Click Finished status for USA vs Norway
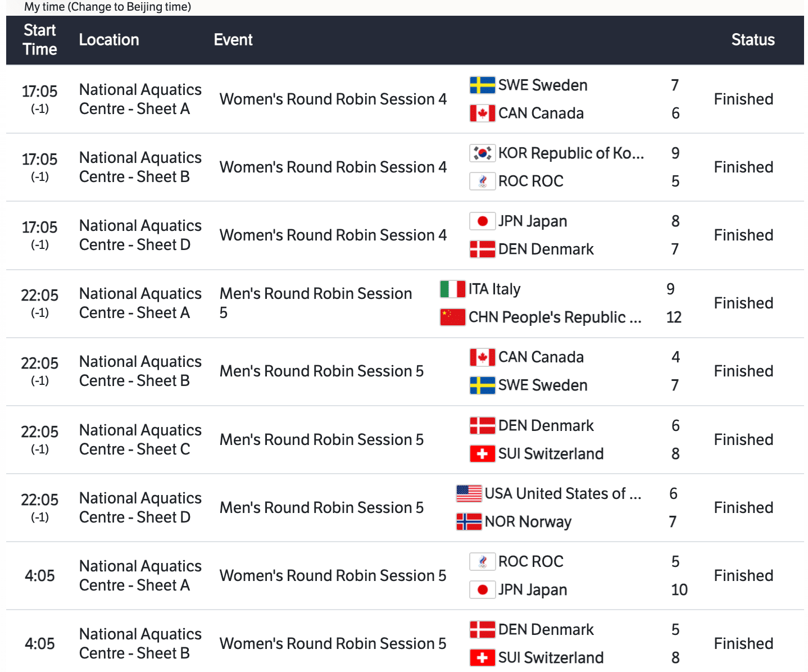The width and height of the screenshot is (808, 672). tap(743, 508)
